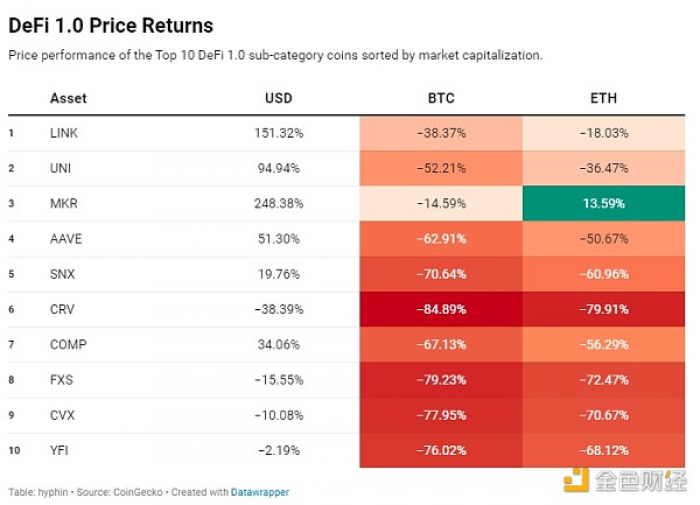Screen dimensions: 700x505
Task: Select the USD column header
Action: tap(279, 98)
